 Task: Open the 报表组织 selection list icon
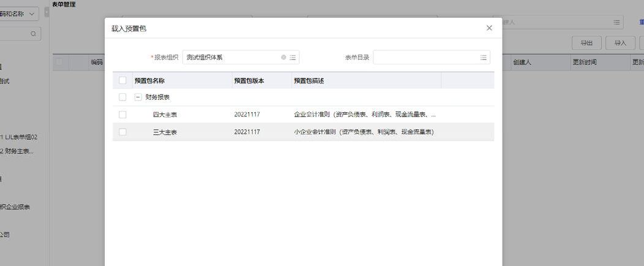[293, 58]
